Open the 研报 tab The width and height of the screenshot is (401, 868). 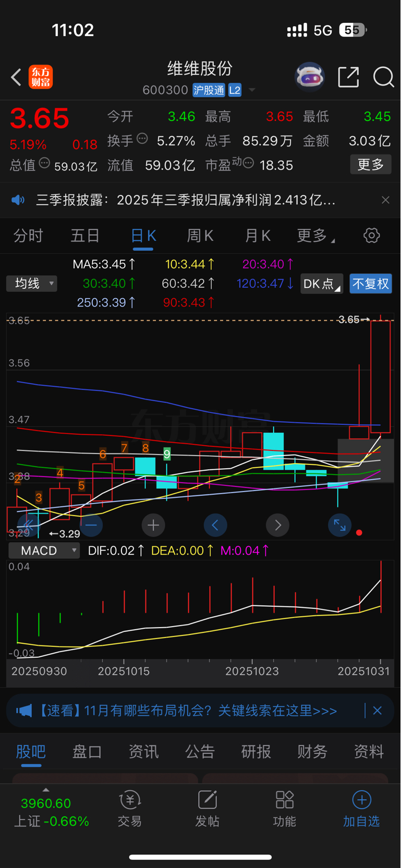coord(256,752)
